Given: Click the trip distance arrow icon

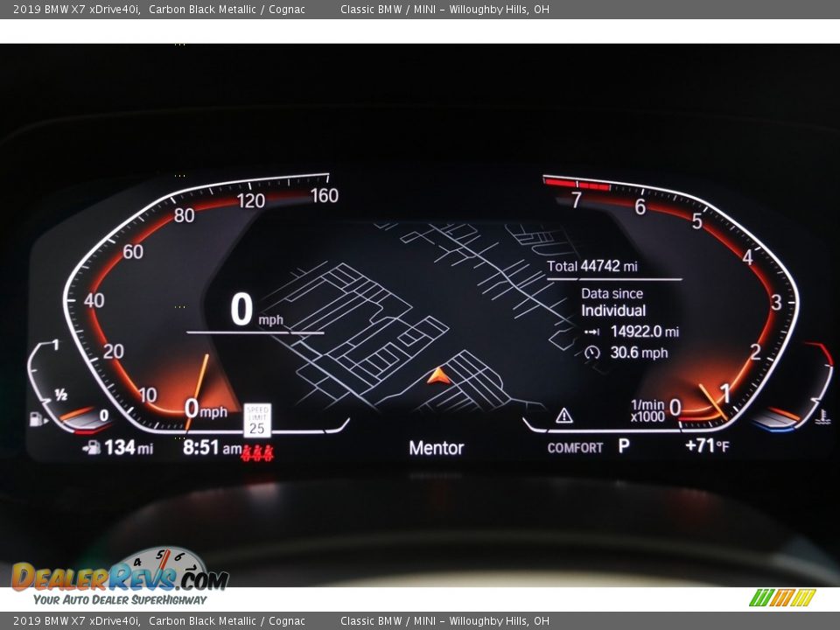Looking at the screenshot, I should click(x=591, y=332).
